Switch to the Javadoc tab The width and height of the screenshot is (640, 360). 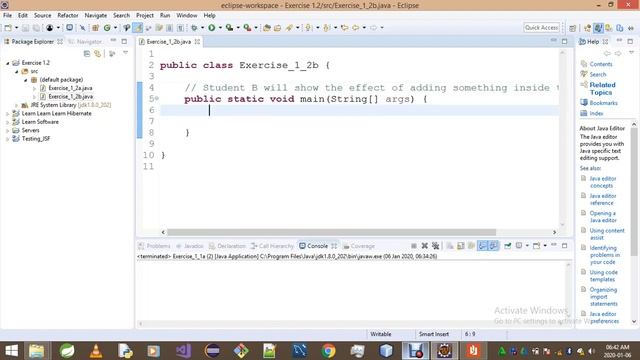coord(189,246)
